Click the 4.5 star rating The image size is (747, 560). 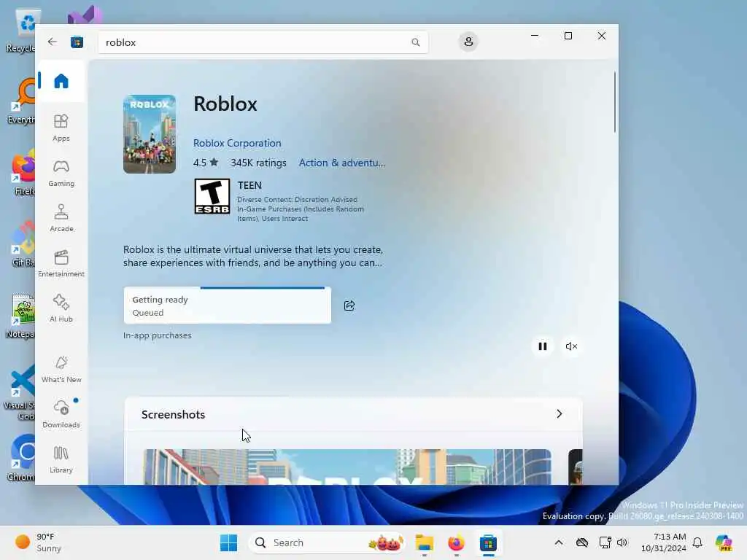coord(205,163)
